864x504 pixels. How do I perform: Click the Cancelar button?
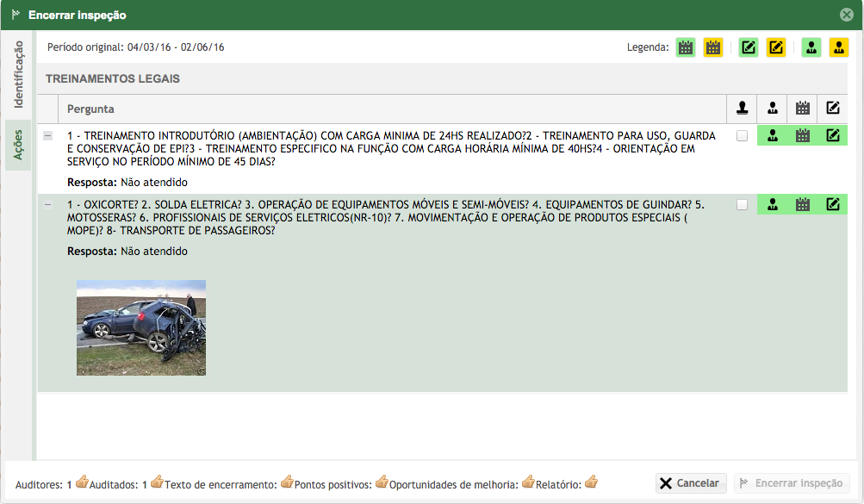pyautogui.click(x=691, y=483)
